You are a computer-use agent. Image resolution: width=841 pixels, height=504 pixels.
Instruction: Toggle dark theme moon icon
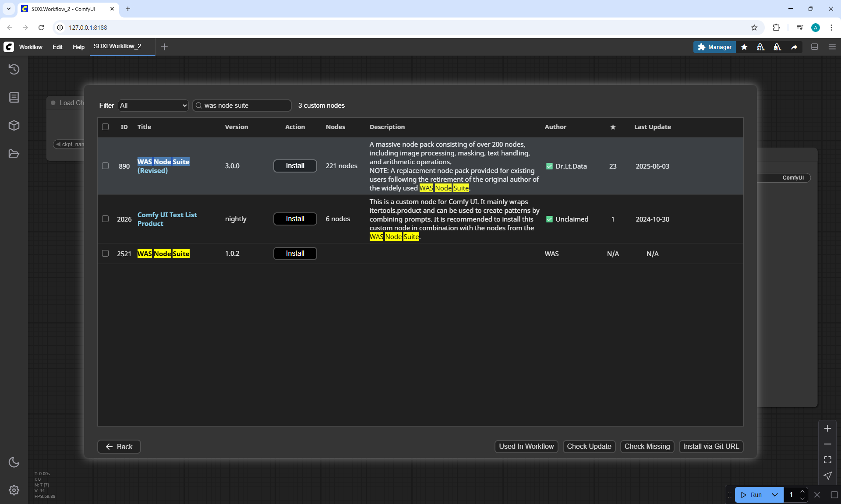[x=14, y=462]
